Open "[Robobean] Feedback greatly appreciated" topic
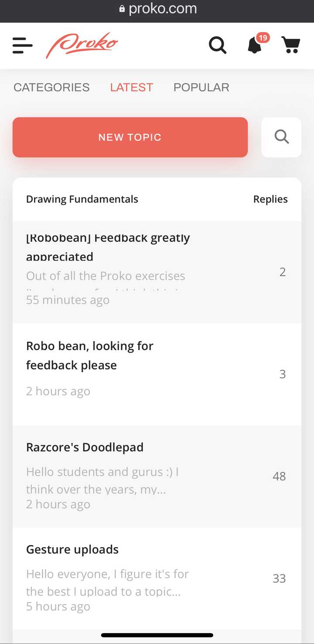This screenshot has height=644, width=314. [x=108, y=247]
